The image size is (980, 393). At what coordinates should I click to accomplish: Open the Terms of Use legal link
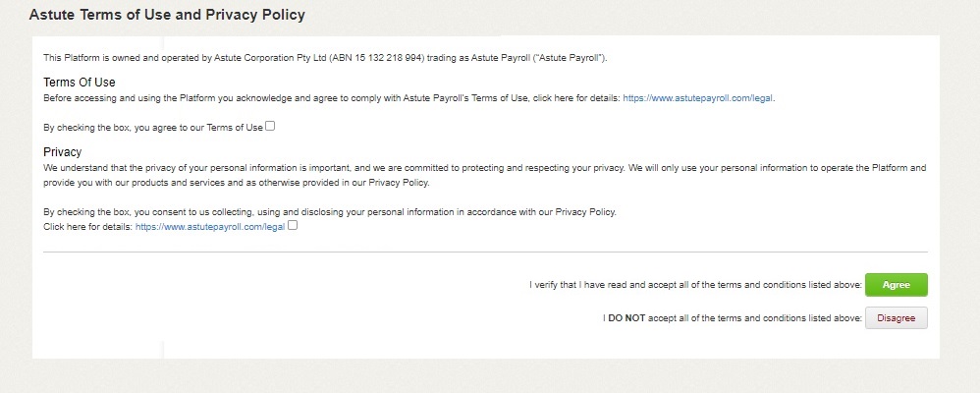point(698,98)
